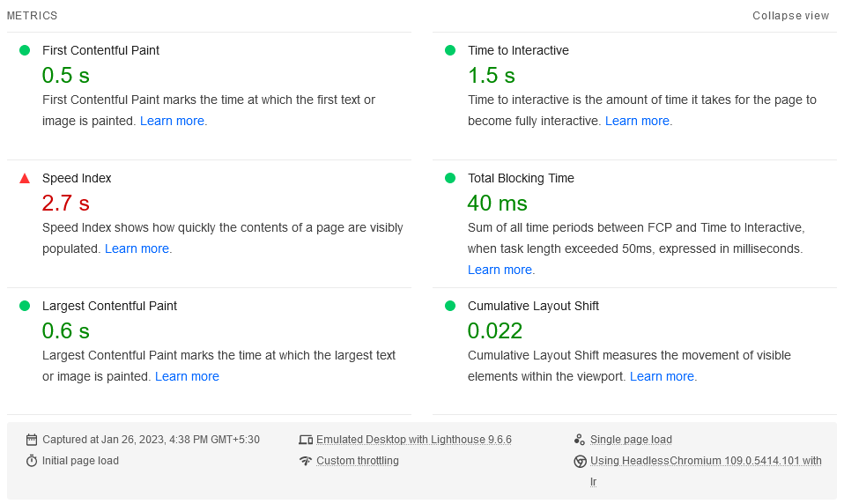Open Learn more for Total Blocking Time
844x504 pixels.
point(500,270)
